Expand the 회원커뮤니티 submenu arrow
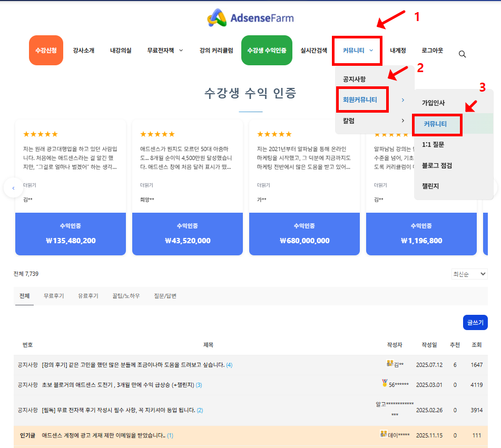The width and height of the screenshot is (501, 448). coord(403,100)
